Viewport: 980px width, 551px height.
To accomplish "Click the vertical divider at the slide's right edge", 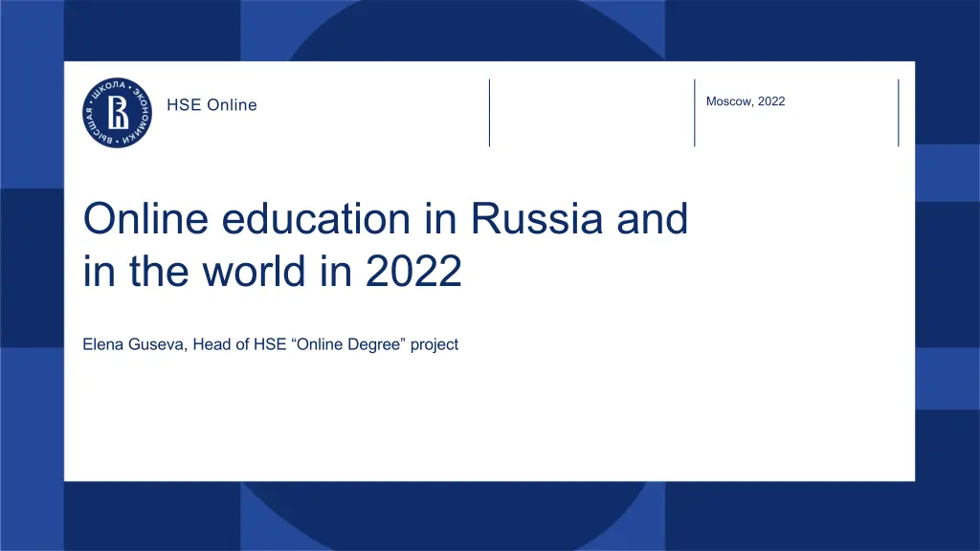I will tap(899, 113).
